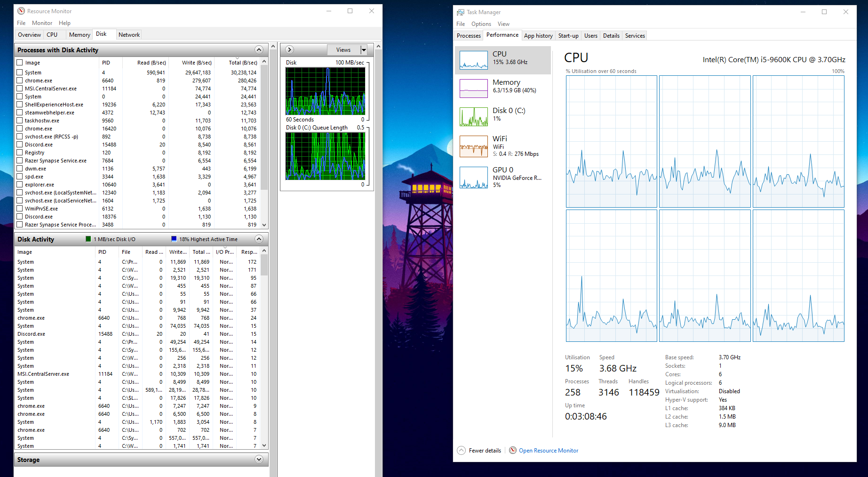Image resolution: width=868 pixels, height=477 pixels.
Task: Tick the checkbox for Discord.exe PID 15488
Action: coord(20,145)
